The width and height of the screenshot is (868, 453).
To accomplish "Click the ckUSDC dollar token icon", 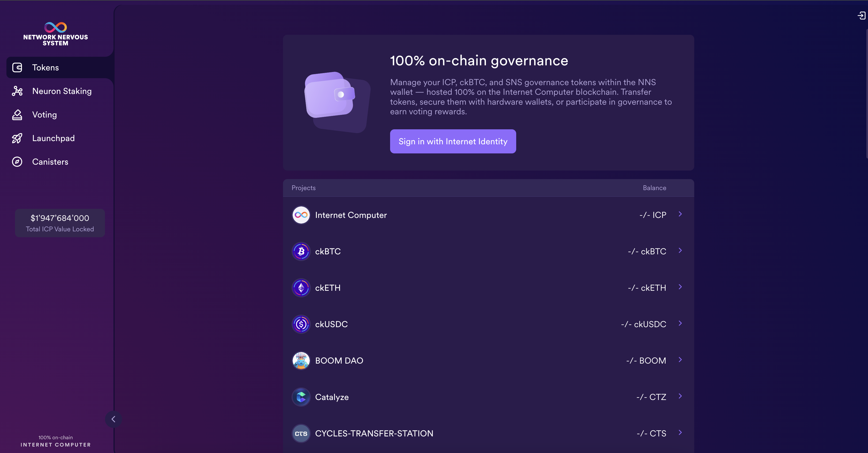I will point(301,324).
